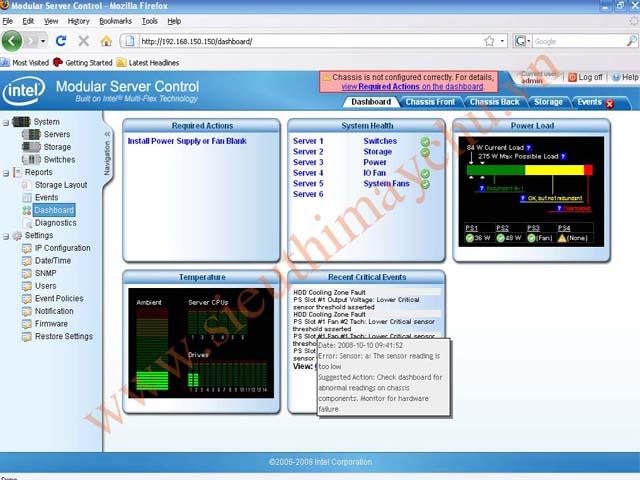Click the search magnifier icon
The image size is (640, 480).
click(631, 41)
